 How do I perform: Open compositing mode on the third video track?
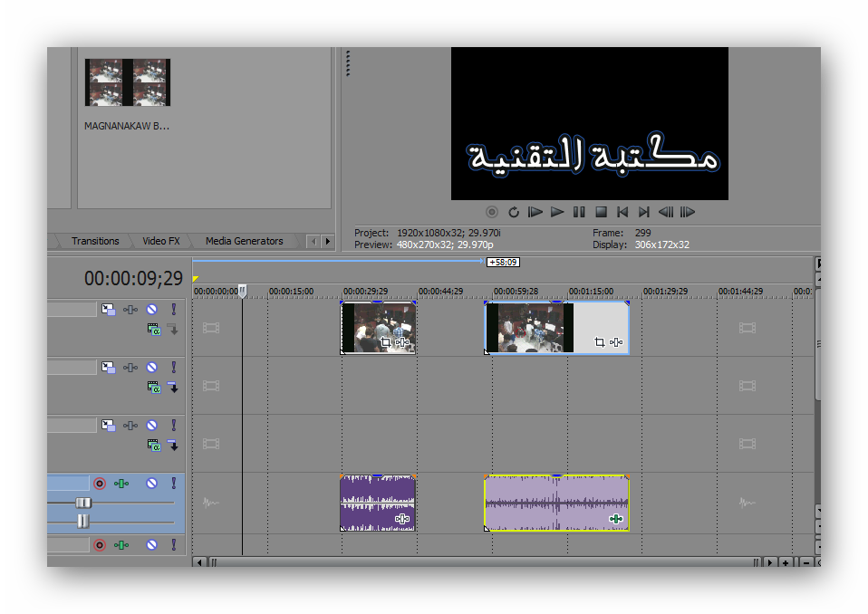point(154,445)
